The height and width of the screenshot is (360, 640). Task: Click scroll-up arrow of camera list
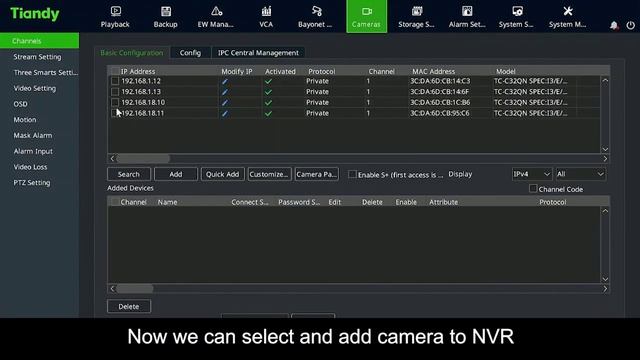point(605,80)
